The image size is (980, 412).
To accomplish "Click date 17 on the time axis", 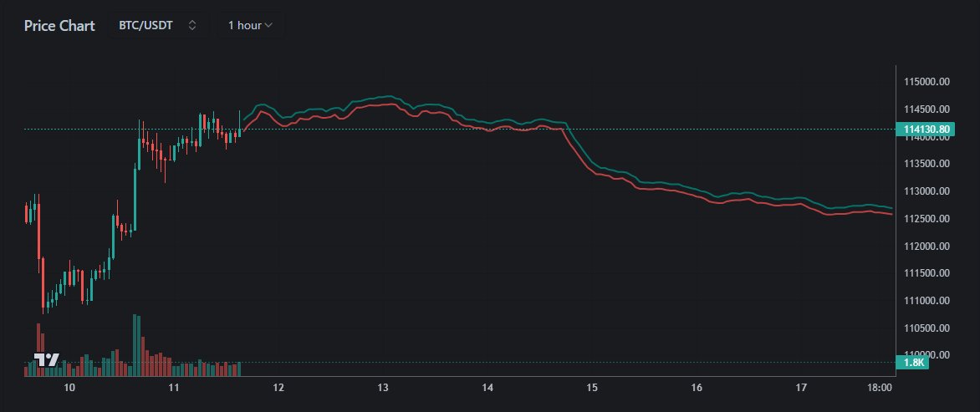I will [802, 388].
